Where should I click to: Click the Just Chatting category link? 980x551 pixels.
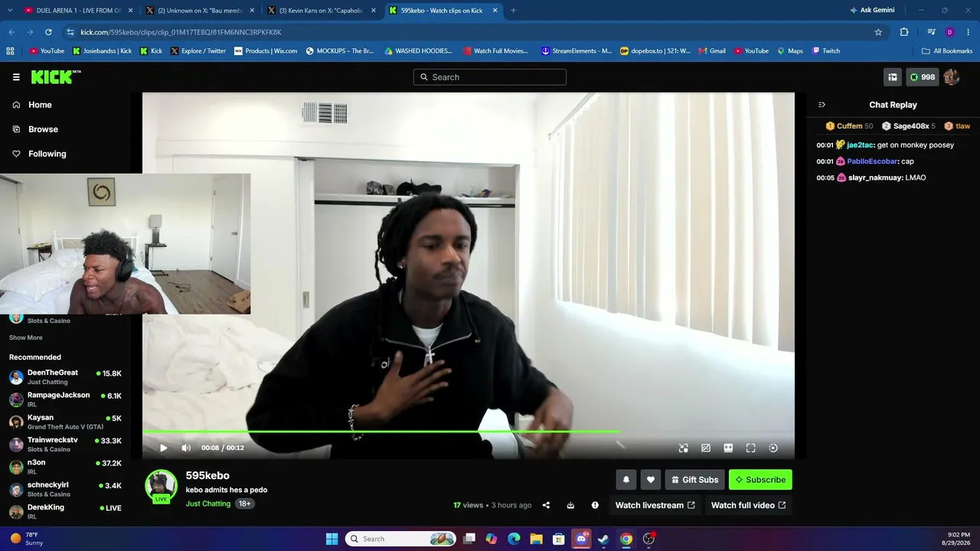207,504
